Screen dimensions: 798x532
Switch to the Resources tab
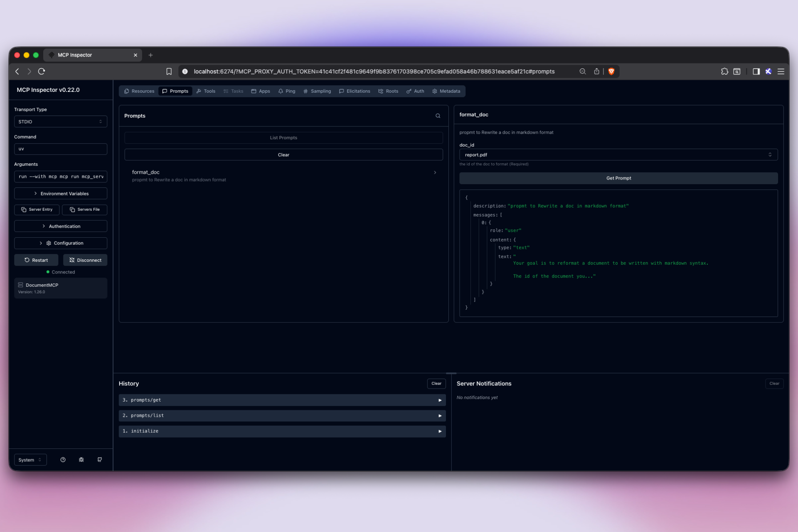pos(139,91)
